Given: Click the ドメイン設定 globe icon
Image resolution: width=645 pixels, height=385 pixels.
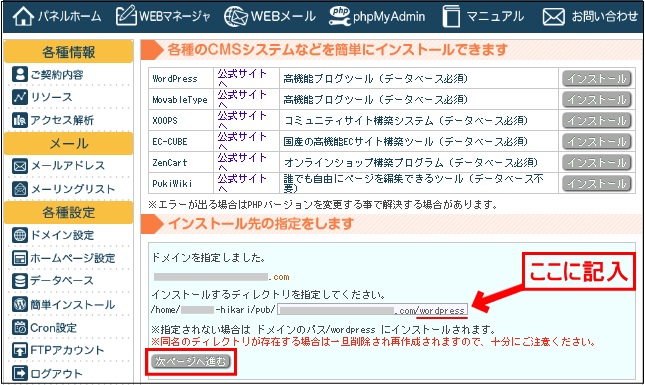Looking at the screenshot, I should coord(20,235).
